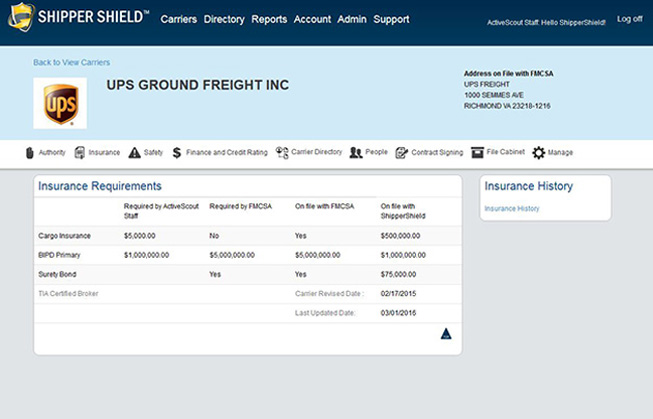
Task: Open the File Cabinet icon
Action: point(478,153)
